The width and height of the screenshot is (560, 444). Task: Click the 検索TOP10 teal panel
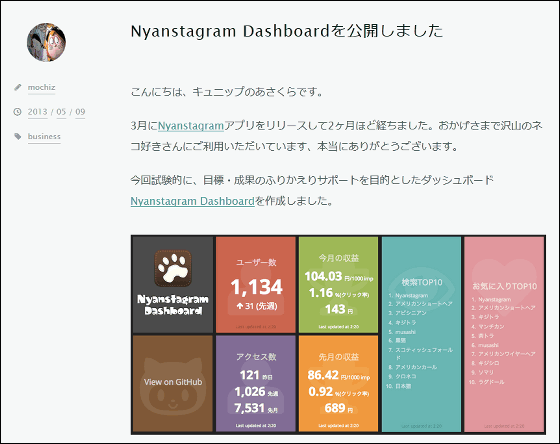pyautogui.click(x=421, y=334)
